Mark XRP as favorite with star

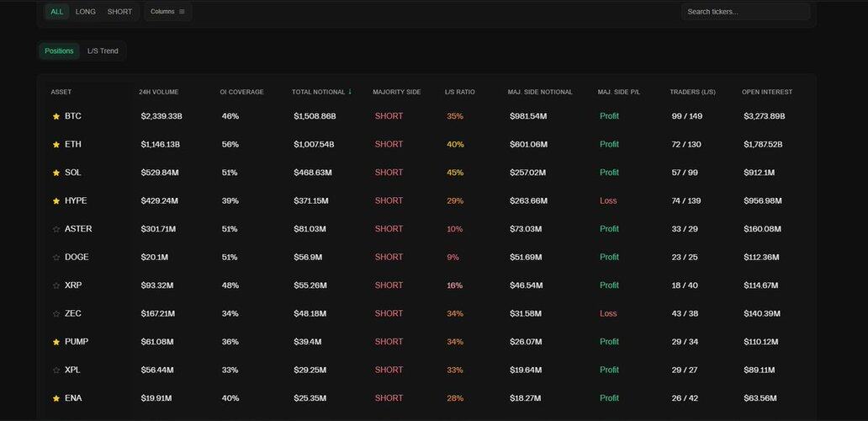56,285
